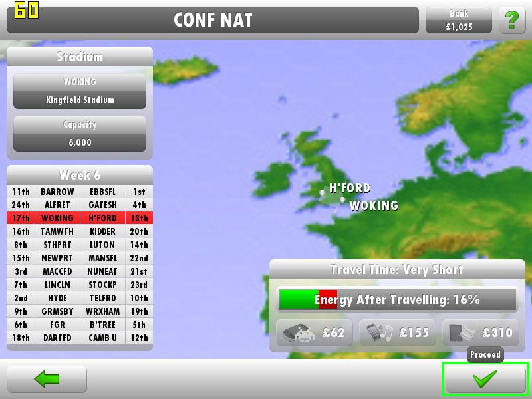Select the GRMSBY vs WRXHAM fixture row
532x399 pixels.
point(80,311)
